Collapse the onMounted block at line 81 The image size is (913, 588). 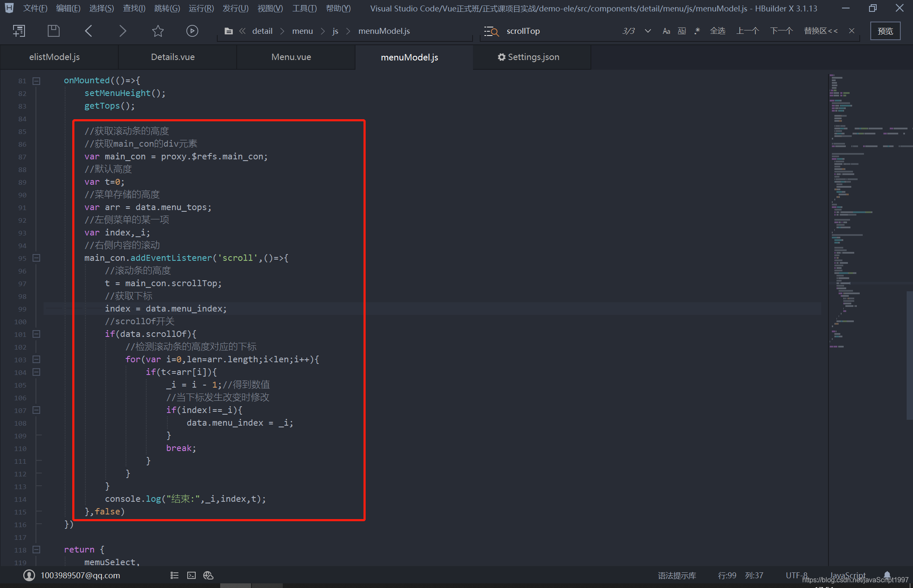click(36, 81)
